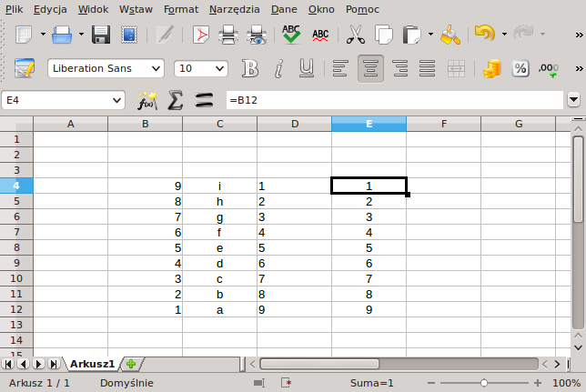Click the horizontal scrollbar thumb
This screenshot has width=586, height=392.
319,364
